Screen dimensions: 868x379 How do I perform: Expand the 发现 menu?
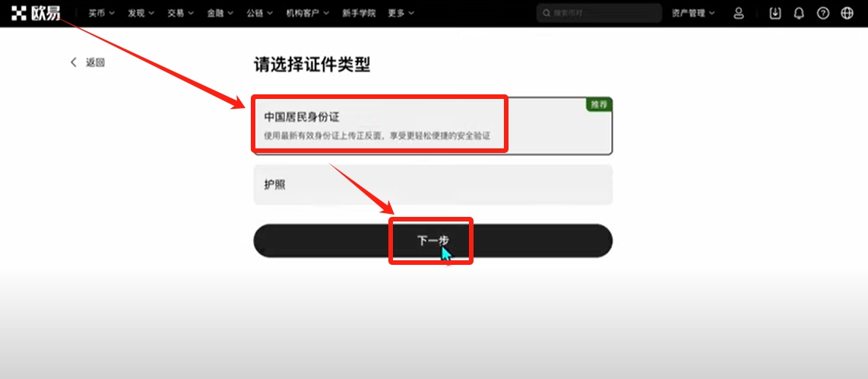point(141,13)
